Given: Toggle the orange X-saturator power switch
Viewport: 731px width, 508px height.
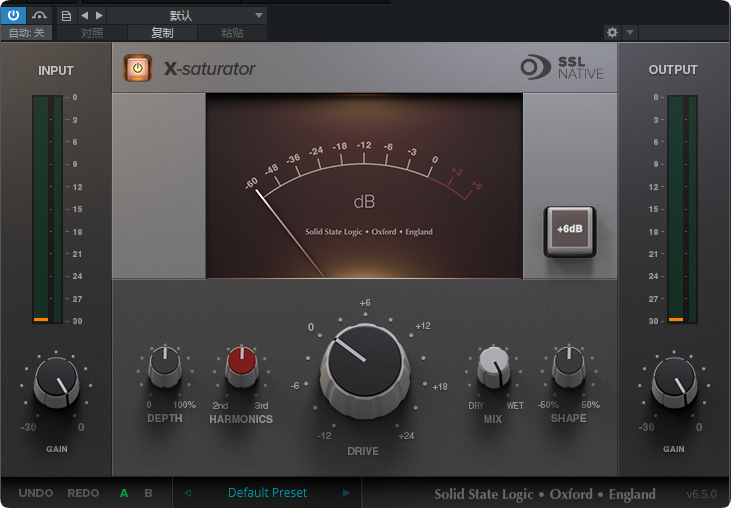Looking at the screenshot, I should pos(138,69).
